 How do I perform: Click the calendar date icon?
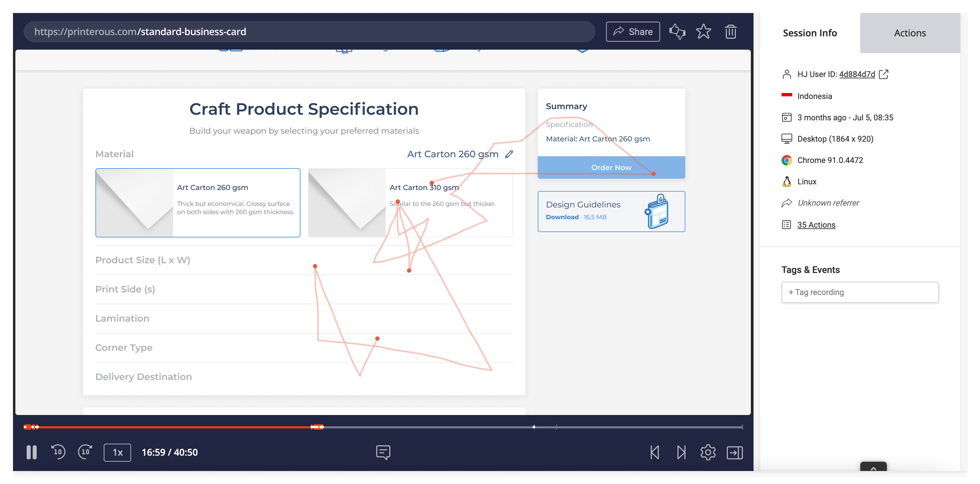(786, 117)
